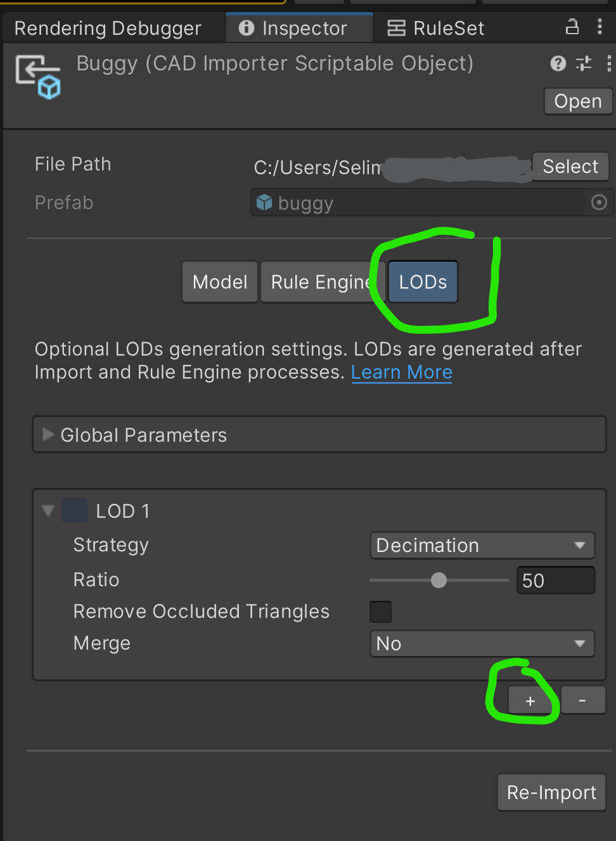
Task: Open the Inspector header kebab menu
Action: (608, 63)
